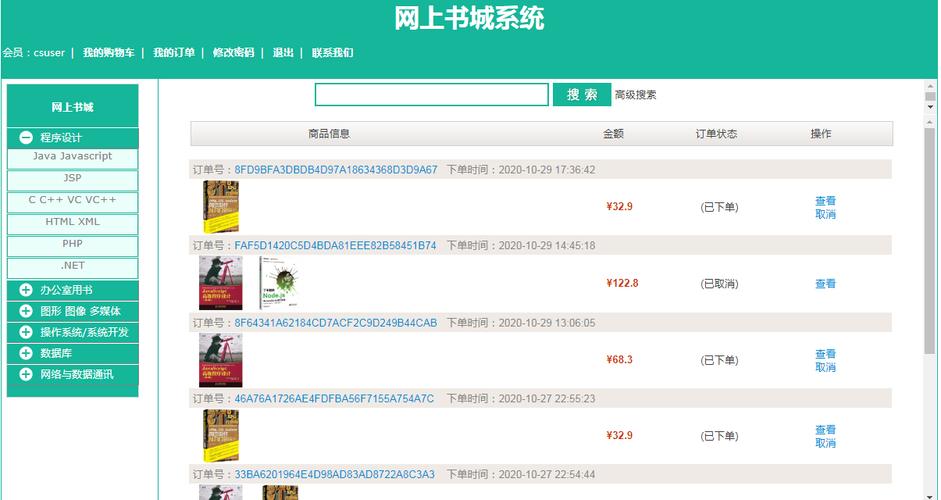Open 我的订单 in top navigation
This screenshot has height=500, width=941.
(174, 53)
